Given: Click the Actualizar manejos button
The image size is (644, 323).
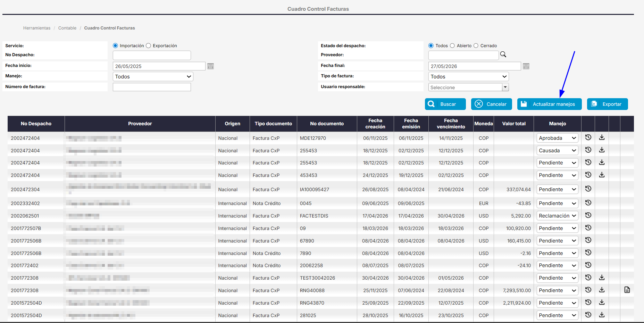Looking at the screenshot, I should (x=550, y=104).
